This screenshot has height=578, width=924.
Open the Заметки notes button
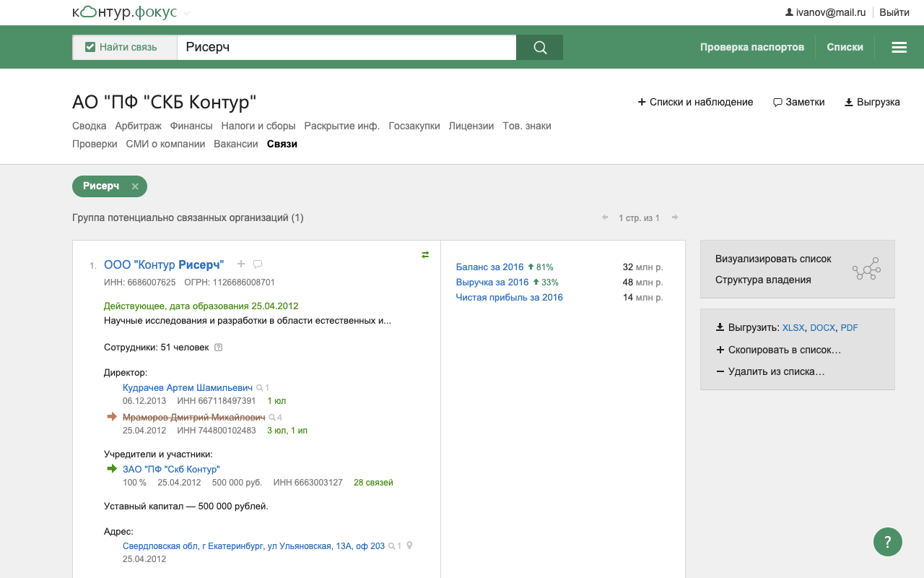point(798,102)
